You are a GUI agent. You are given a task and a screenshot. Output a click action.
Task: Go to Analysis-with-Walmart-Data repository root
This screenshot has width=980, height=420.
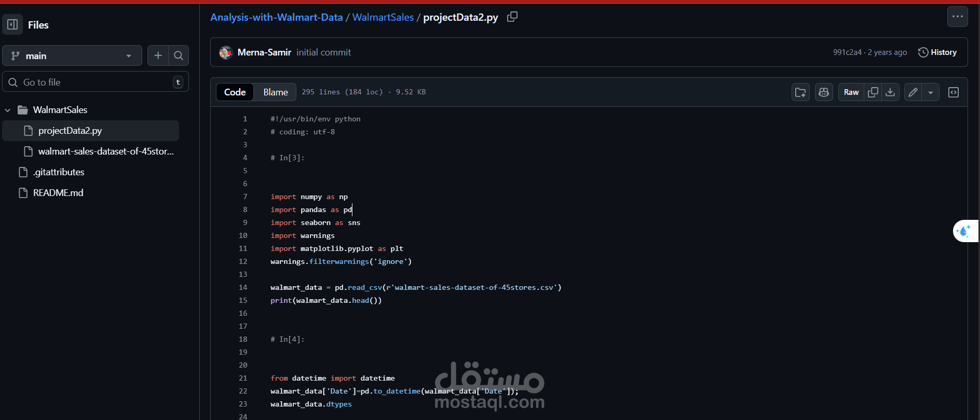(x=276, y=17)
